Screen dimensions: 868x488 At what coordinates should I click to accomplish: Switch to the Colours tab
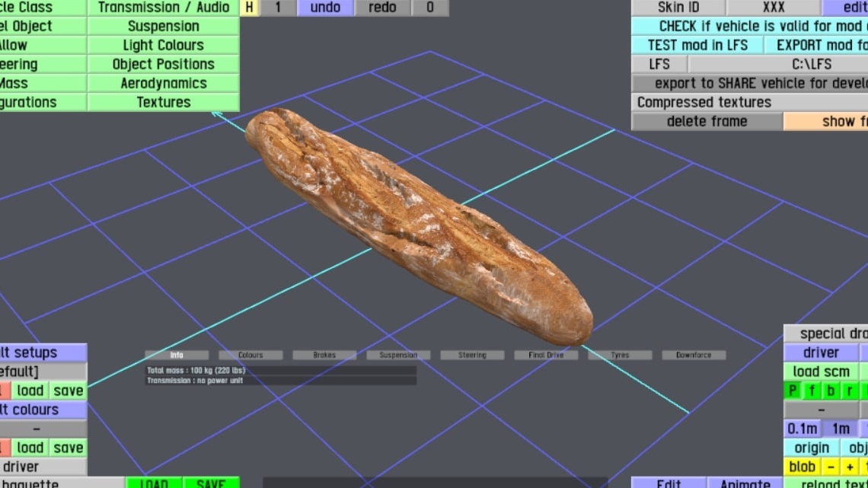pos(251,356)
